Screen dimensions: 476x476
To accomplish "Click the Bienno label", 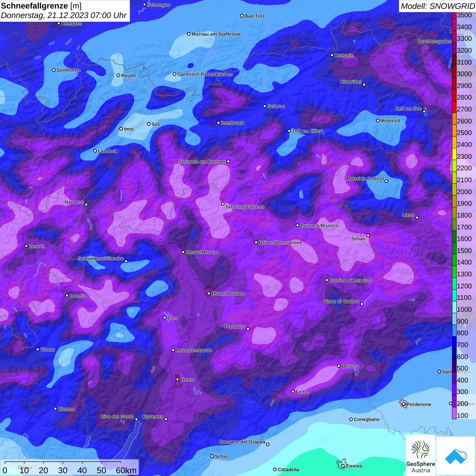I will 66,409.
